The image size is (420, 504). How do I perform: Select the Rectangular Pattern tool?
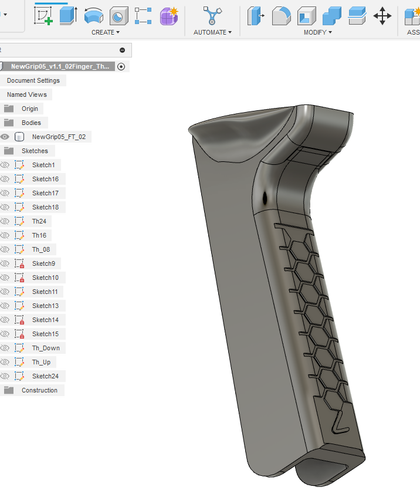point(143,16)
